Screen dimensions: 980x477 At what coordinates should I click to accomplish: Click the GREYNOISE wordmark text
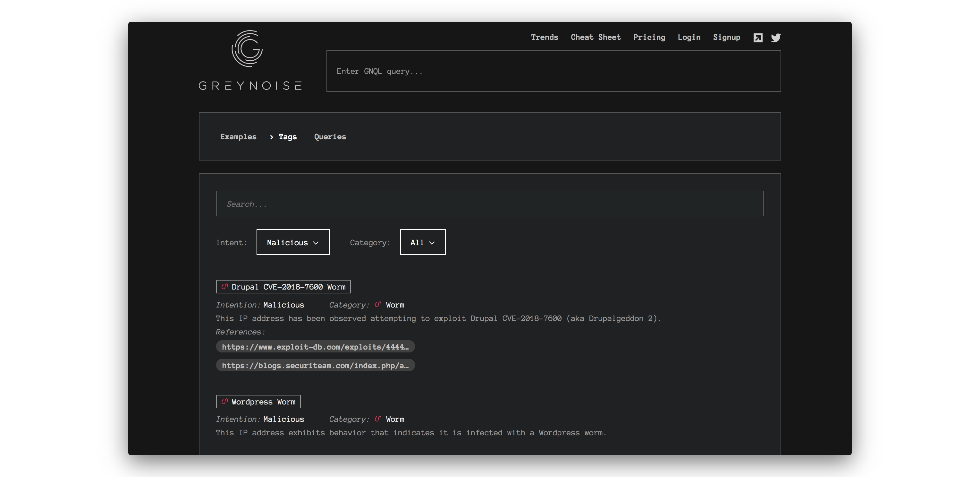[250, 86]
